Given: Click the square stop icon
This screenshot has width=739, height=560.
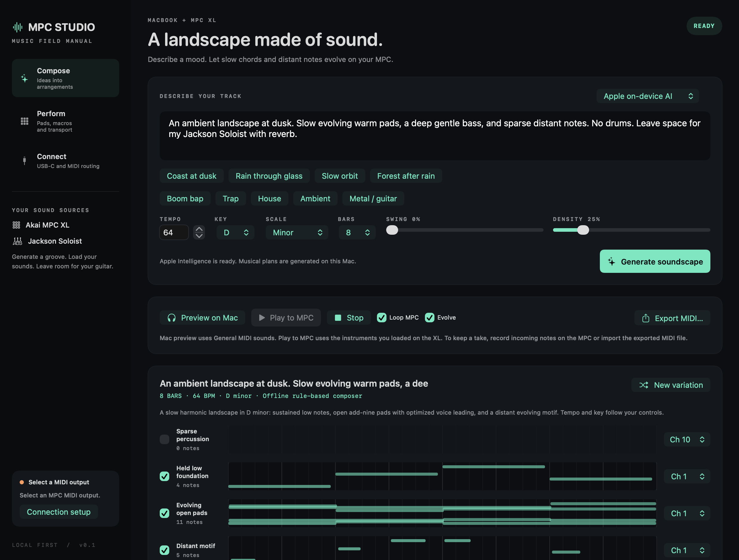Looking at the screenshot, I should (x=338, y=318).
